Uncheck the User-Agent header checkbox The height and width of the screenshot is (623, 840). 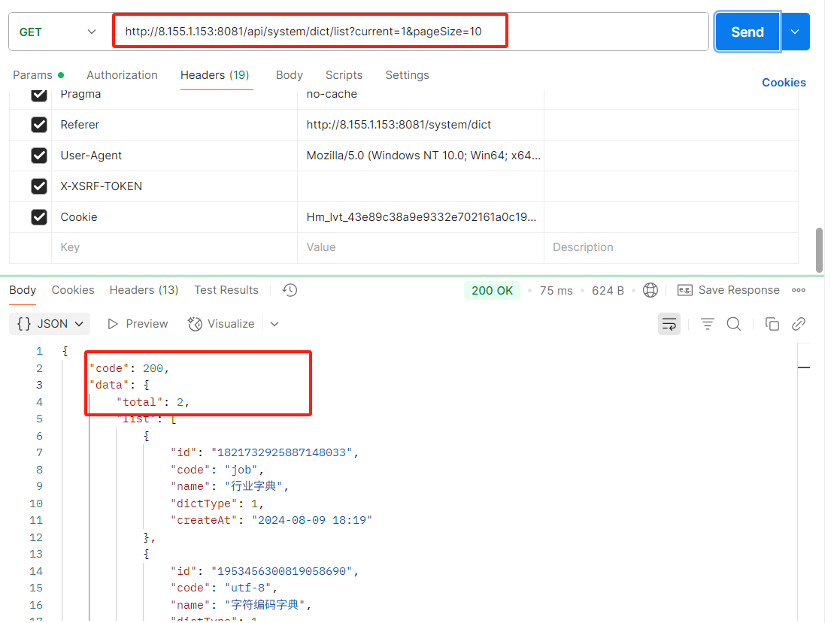(x=38, y=156)
